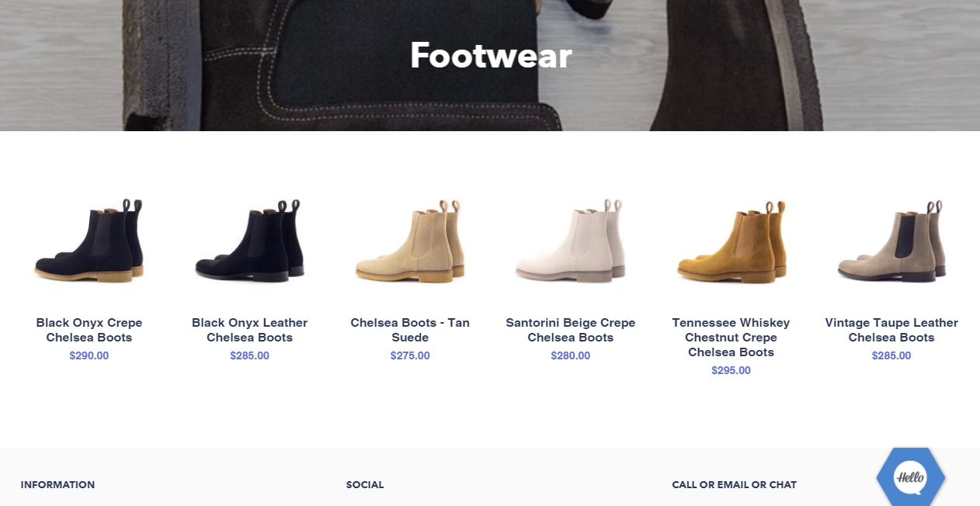Click the Black Onyx Leather Chelsea Boots title
Viewport: 980px width, 506px height.
click(x=250, y=330)
